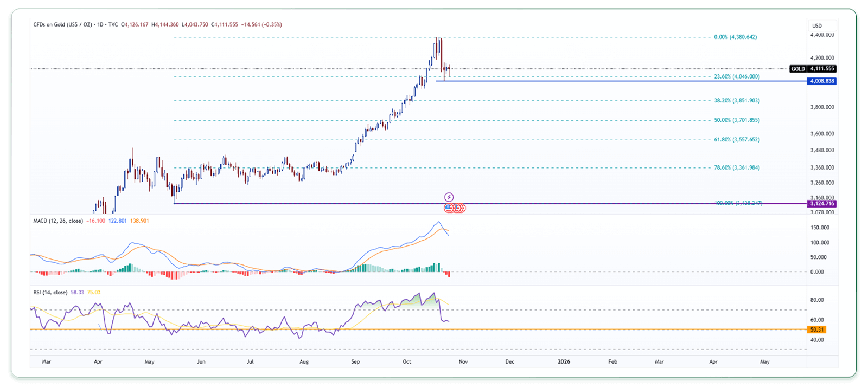
Task: Click the blue horizontal support line
Action: click(x=597, y=81)
